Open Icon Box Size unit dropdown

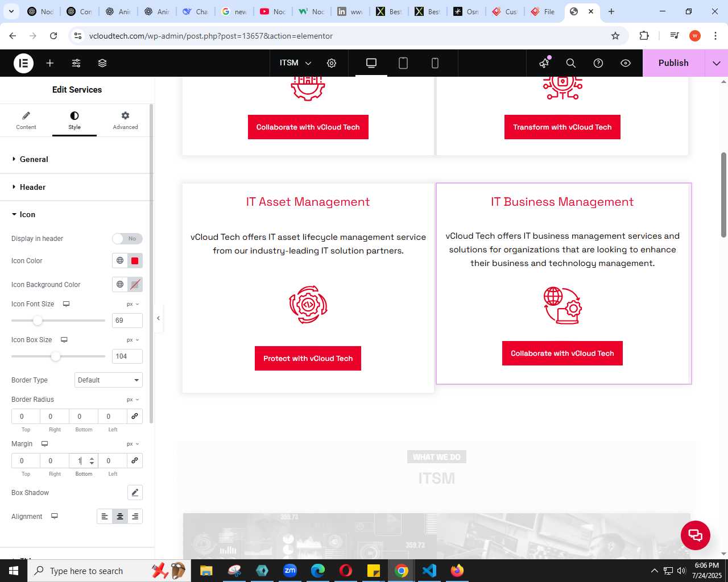point(133,340)
